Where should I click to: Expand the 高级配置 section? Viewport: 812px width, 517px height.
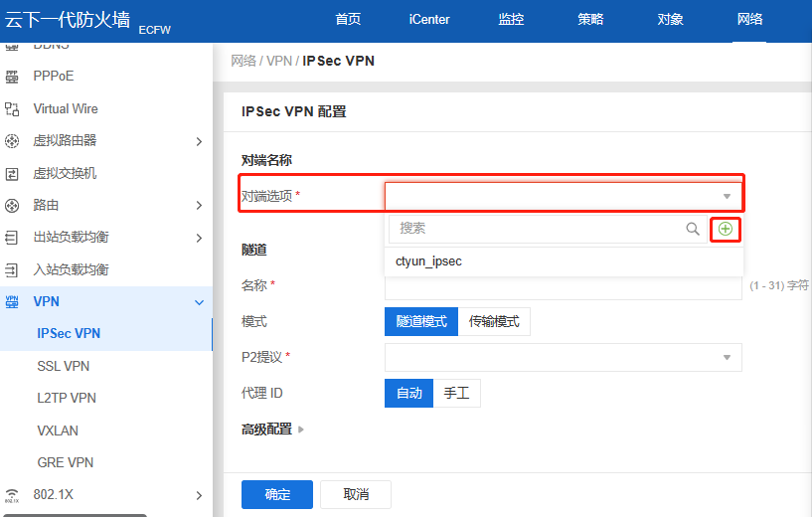click(x=272, y=430)
